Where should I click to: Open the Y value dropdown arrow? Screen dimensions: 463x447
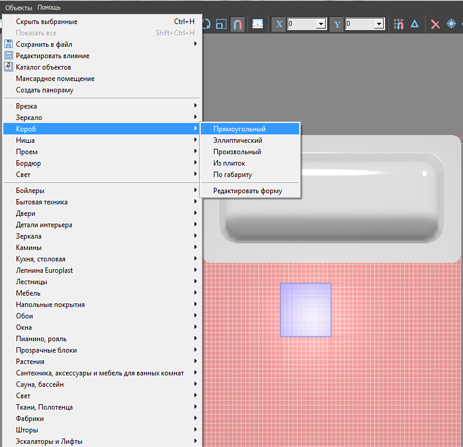[379, 24]
